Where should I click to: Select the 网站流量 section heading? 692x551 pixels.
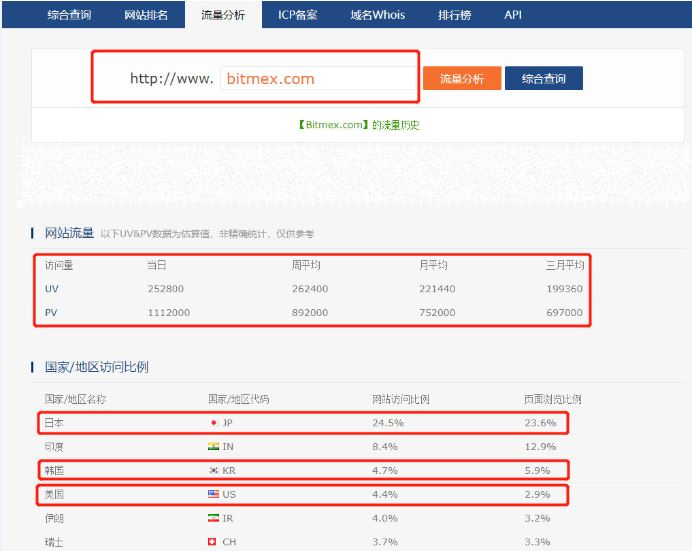tap(69, 233)
